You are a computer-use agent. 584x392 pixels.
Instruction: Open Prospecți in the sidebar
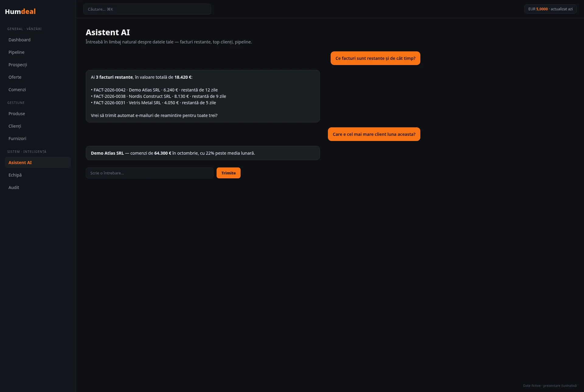pos(38,65)
